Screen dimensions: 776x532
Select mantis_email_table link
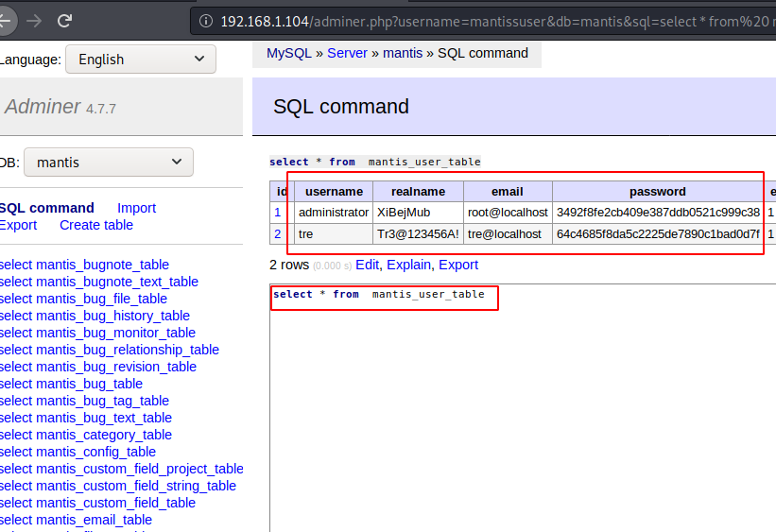94,520
